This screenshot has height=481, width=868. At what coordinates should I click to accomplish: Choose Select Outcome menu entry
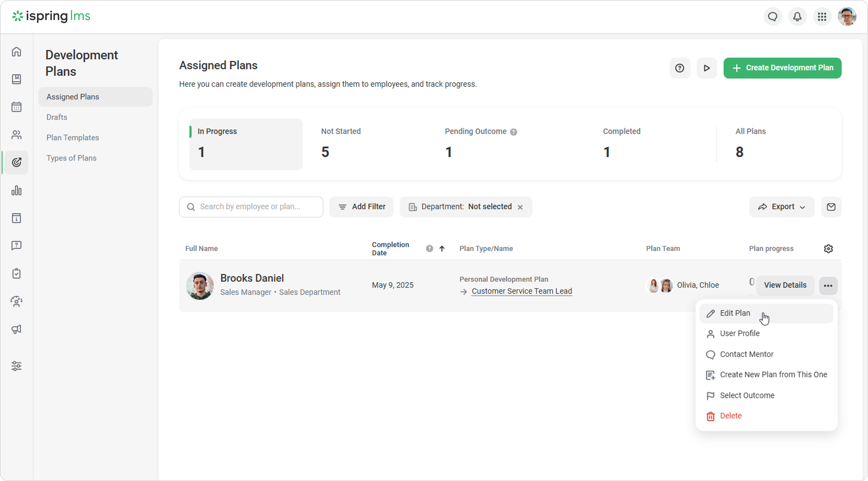tap(747, 395)
